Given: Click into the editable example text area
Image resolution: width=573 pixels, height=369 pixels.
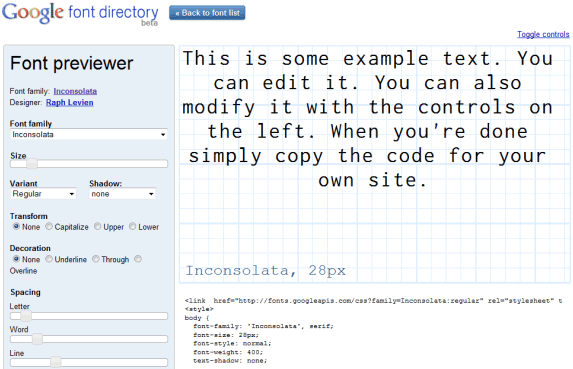Looking at the screenshot, I should (375, 164).
